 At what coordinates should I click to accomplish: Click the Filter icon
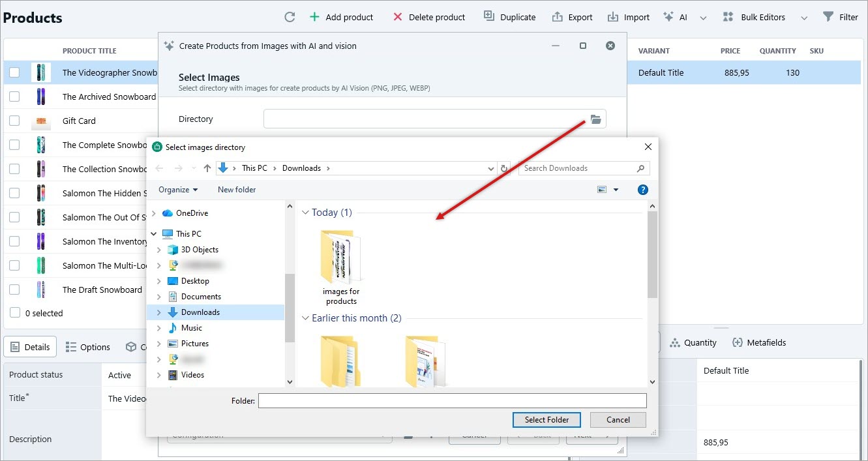830,16
